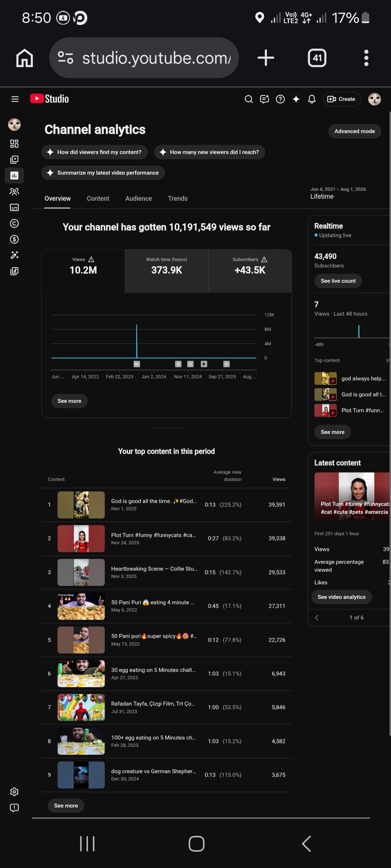Open Customization magic wand icon in sidebar
The width and height of the screenshot is (391, 868).
[14, 255]
